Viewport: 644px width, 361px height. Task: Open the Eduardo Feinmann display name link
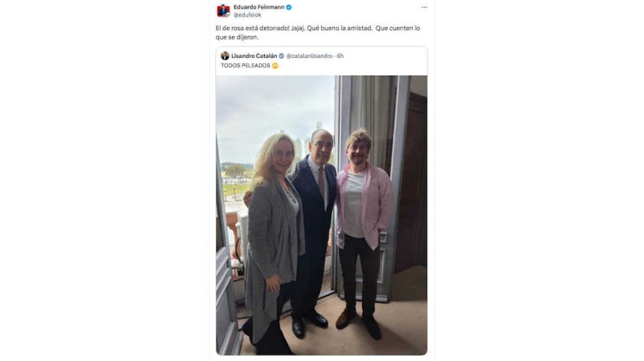pyautogui.click(x=259, y=7)
